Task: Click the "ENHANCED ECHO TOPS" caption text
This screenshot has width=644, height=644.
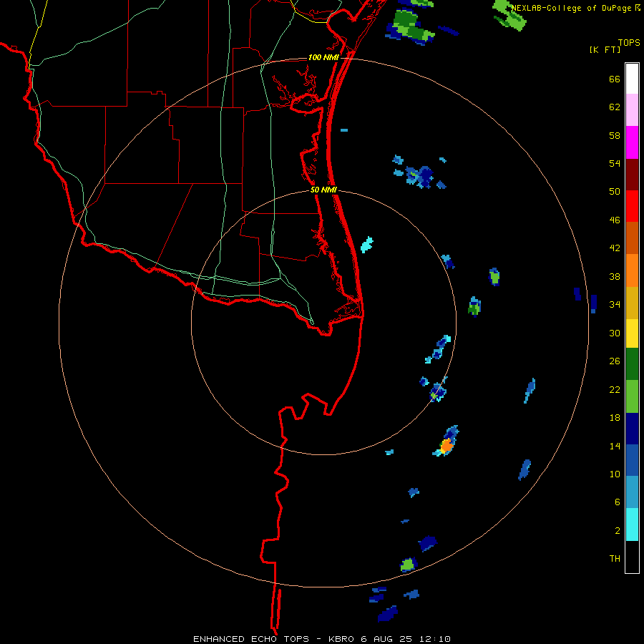Action: click(251, 639)
